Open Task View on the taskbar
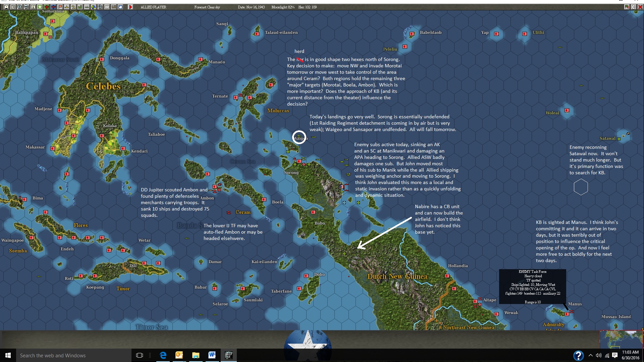The width and height of the screenshot is (644, 362). click(x=140, y=355)
